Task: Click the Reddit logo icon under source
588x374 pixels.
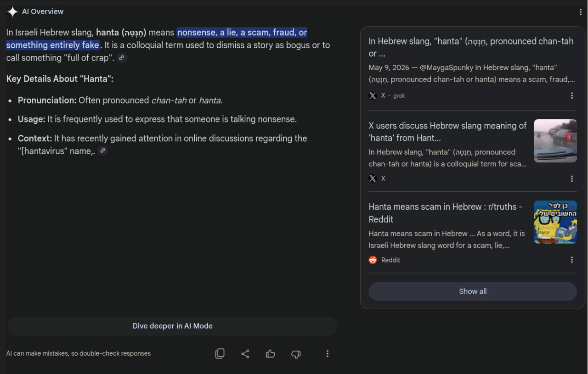Action: tap(373, 260)
